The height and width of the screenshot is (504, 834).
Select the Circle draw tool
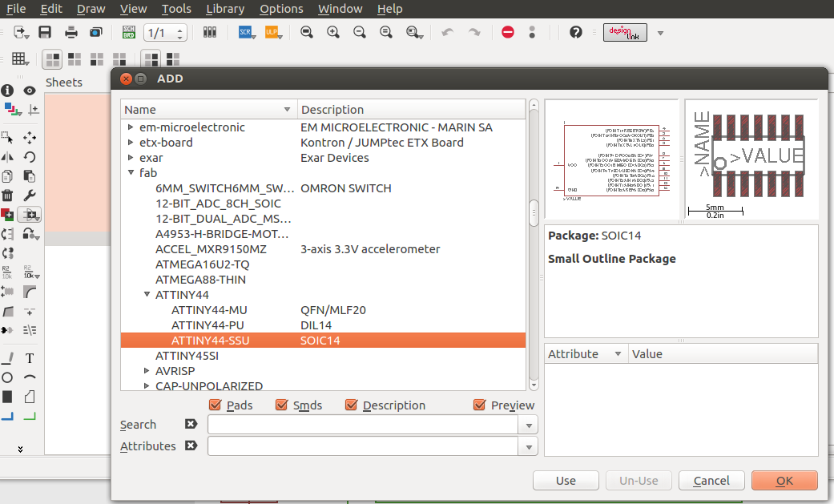7,377
